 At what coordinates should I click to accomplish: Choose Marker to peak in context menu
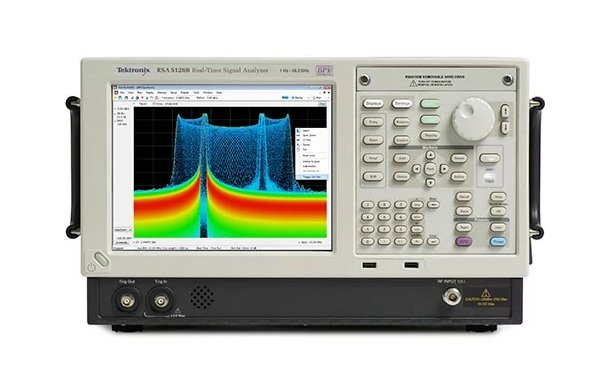click(311, 162)
